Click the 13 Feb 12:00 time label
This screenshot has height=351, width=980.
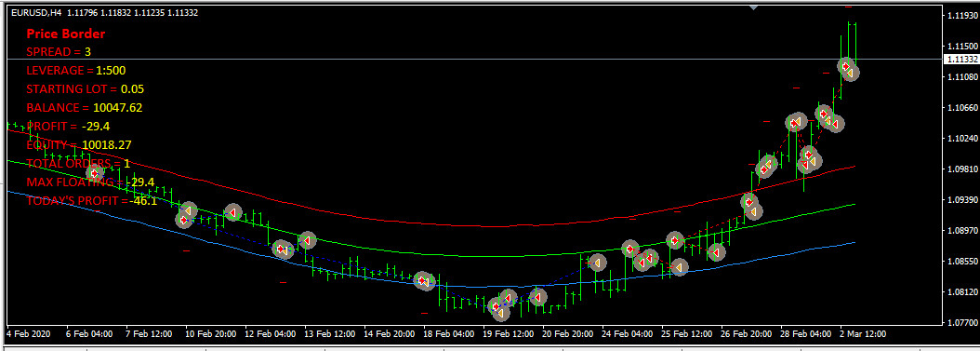(329, 334)
